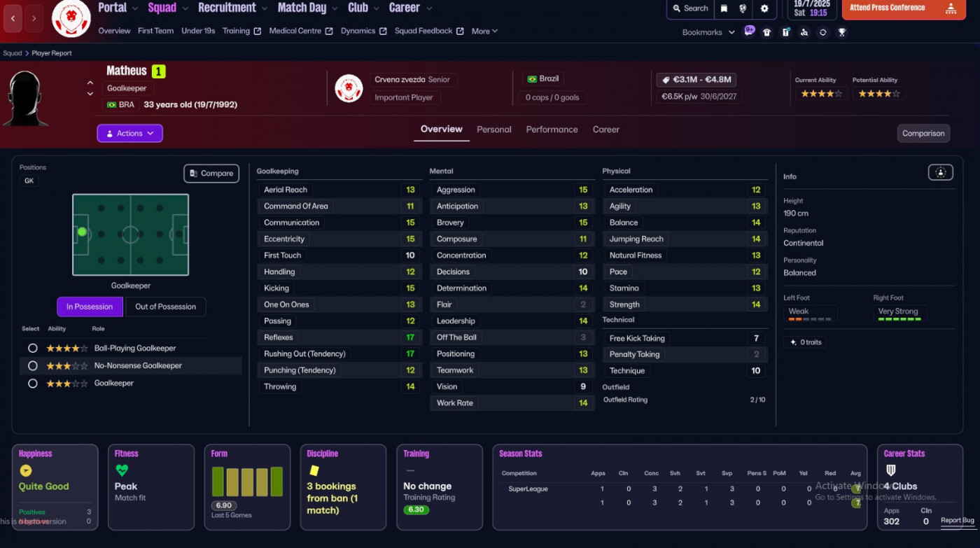Click the player view icon in Info panel
980x548 pixels.
(x=940, y=172)
